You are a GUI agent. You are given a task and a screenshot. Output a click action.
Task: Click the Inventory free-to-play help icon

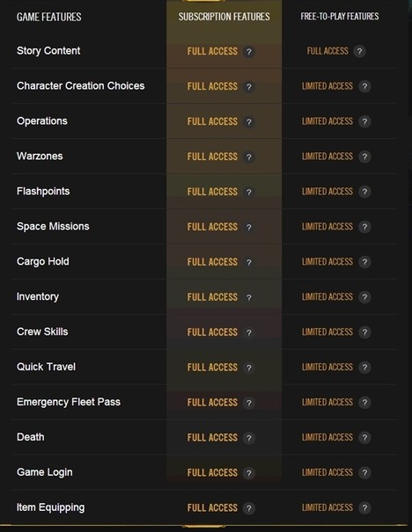click(x=364, y=297)
